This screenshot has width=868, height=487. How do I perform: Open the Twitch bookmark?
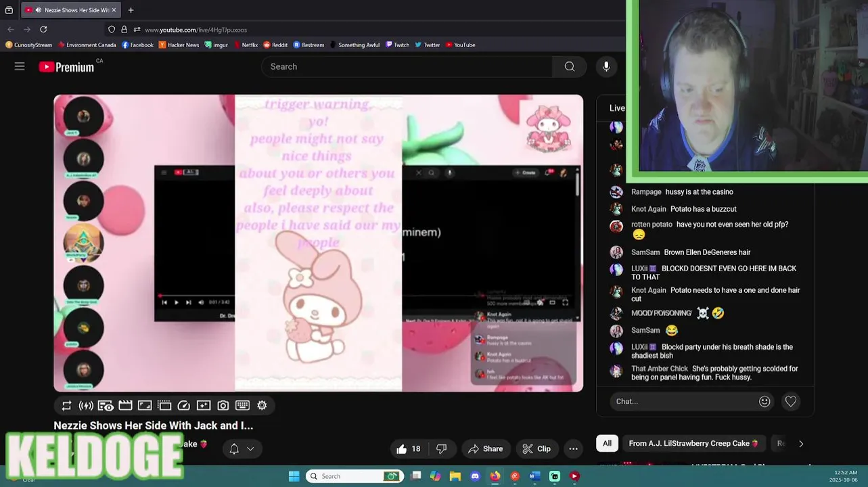(x=398, y=45)
